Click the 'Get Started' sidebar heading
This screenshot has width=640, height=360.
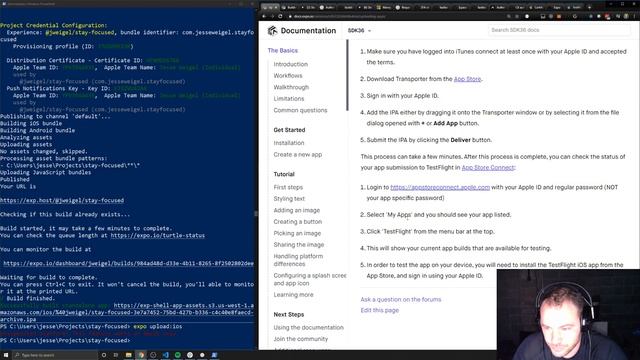pyautogui.click(x=289, y=130)
